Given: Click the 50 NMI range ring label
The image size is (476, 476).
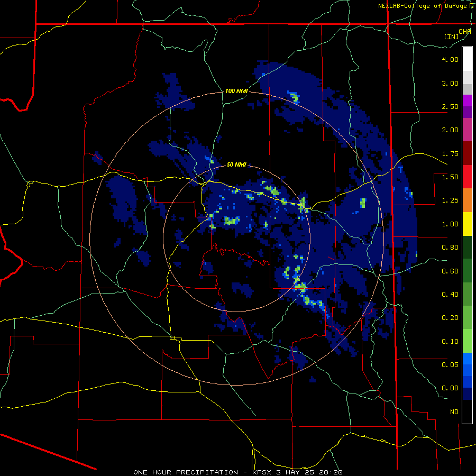Looking at the screenshot, I should point(236,164).
